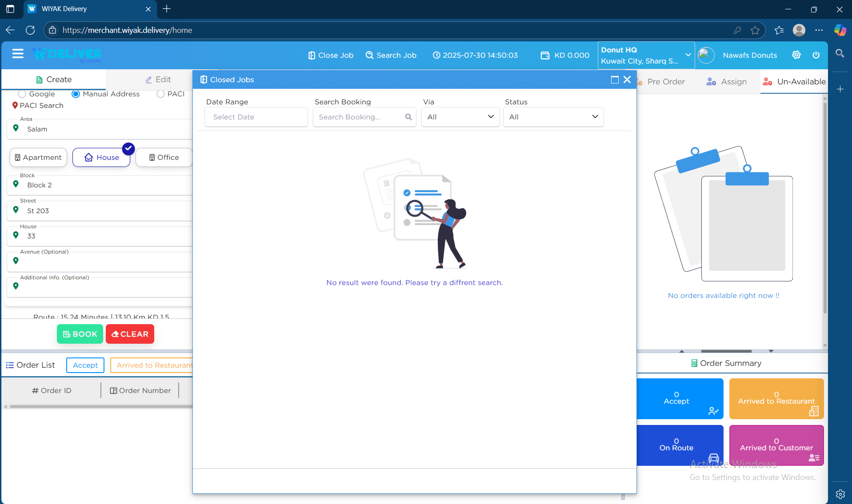Select the Manual Address radio option
Screen dimensions: 852x504
pos(76,94)
